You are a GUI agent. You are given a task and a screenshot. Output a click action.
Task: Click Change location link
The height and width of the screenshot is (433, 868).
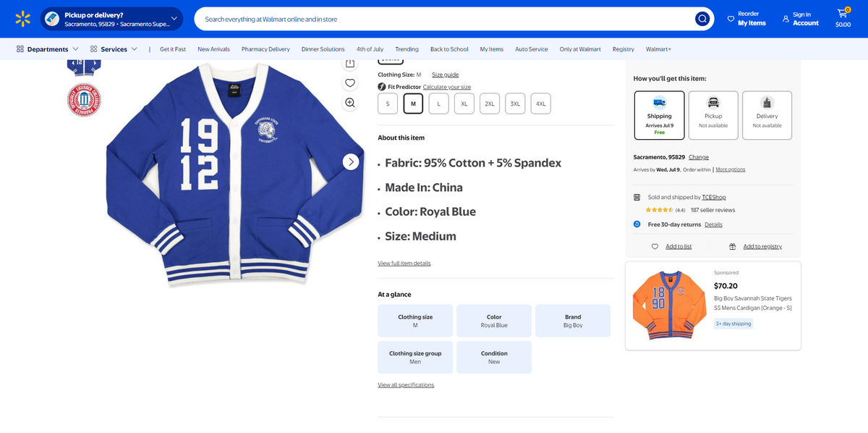[699, 157]
